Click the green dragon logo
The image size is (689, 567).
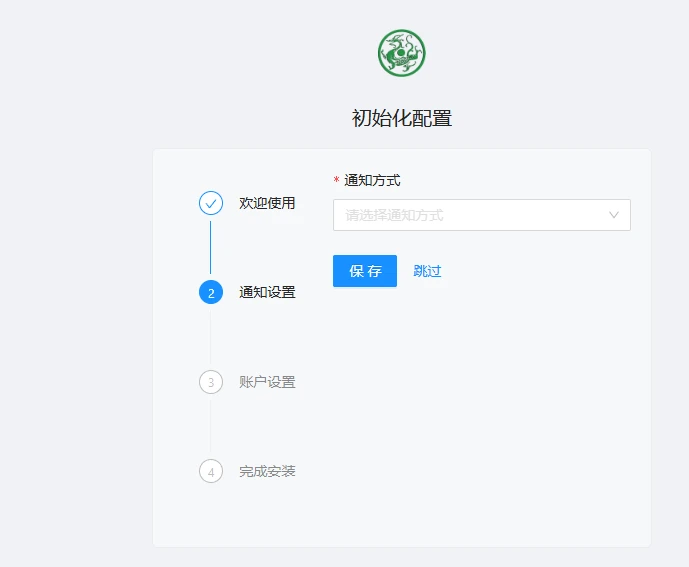click(x=402, y=53)
